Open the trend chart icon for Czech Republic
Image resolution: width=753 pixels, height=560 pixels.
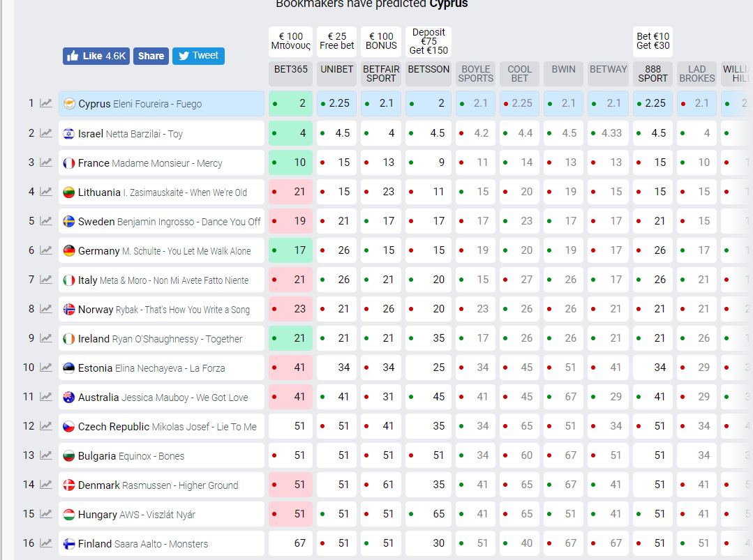click(x=45, y=425)
